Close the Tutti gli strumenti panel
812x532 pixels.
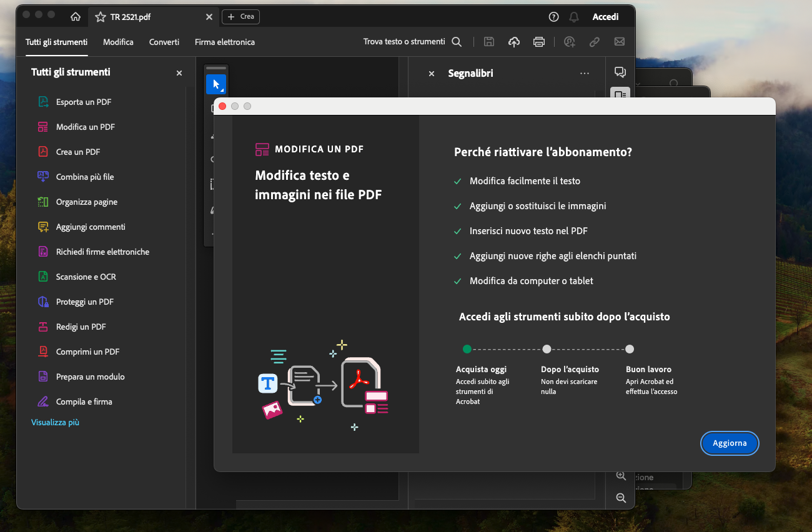click(x=179, y=73)
